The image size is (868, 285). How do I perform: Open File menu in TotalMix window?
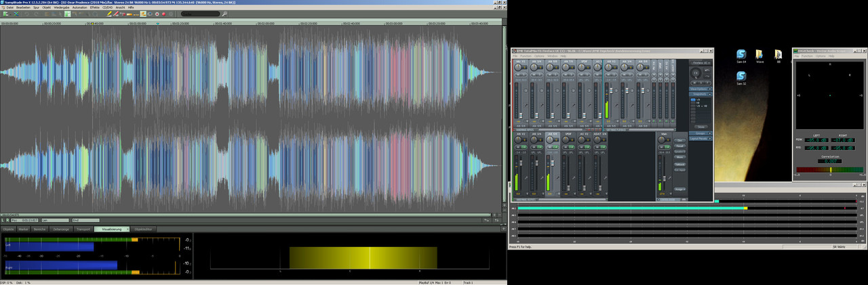[515, 56]
